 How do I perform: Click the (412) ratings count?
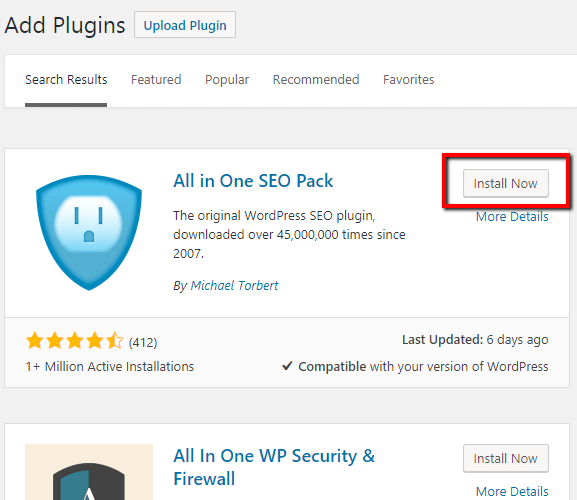tap(143, 343)
